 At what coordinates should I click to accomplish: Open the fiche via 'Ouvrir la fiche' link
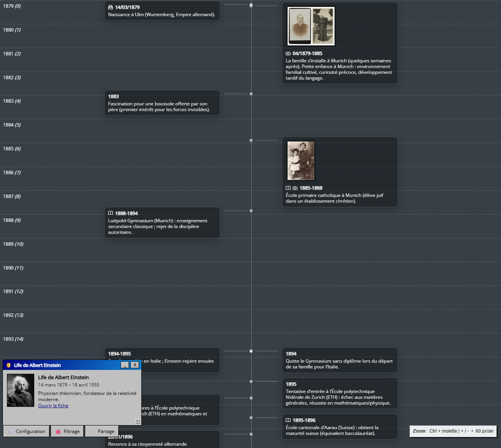click(53, 405)
